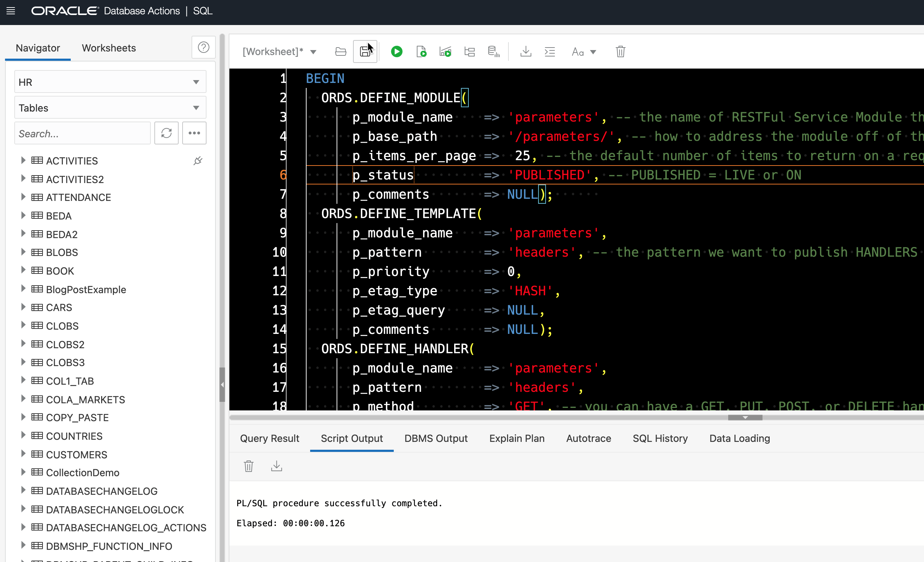Open the Tables object type dropdown

110,108
